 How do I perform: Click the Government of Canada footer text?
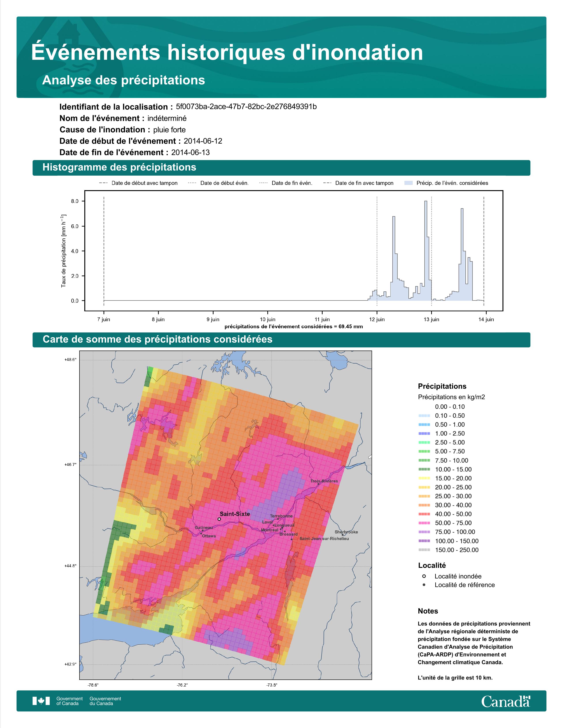tap(69, 701)
